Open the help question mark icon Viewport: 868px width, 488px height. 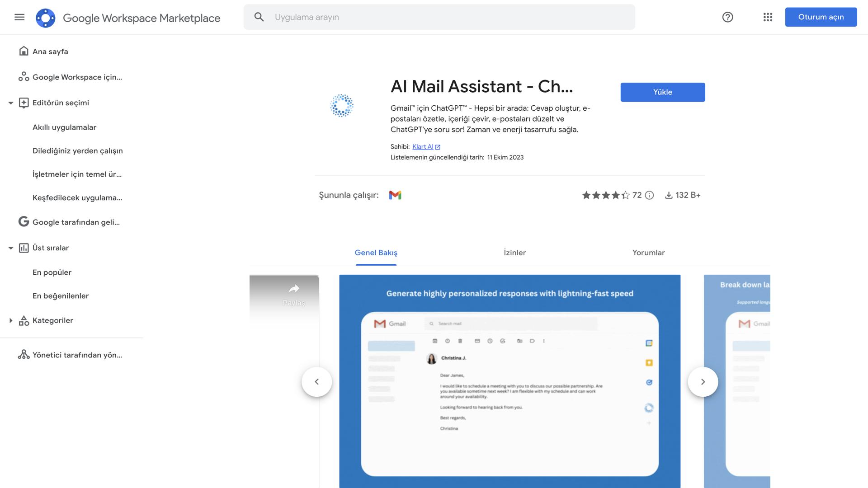727,17
